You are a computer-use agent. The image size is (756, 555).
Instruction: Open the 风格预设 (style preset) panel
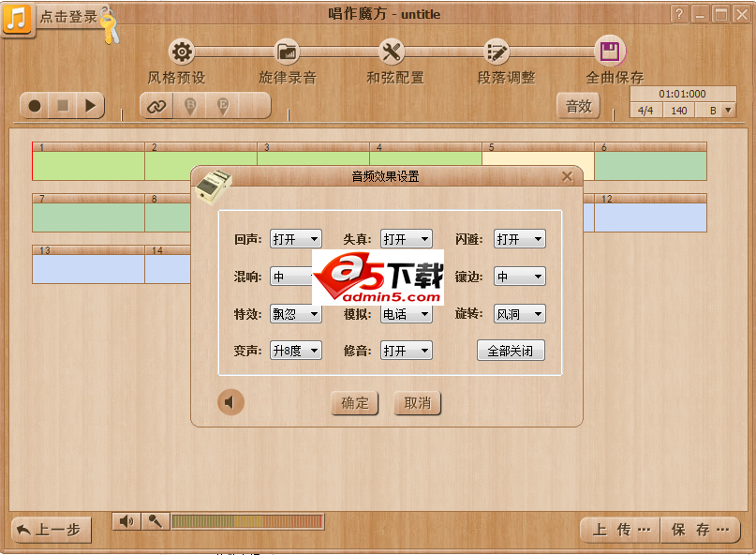181,53
